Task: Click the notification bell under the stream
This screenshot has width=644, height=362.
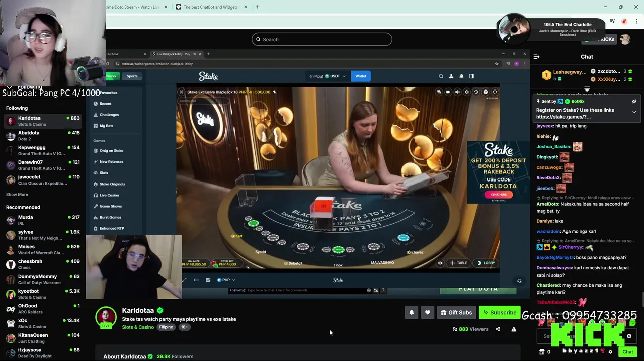Action: coord(411,313)
